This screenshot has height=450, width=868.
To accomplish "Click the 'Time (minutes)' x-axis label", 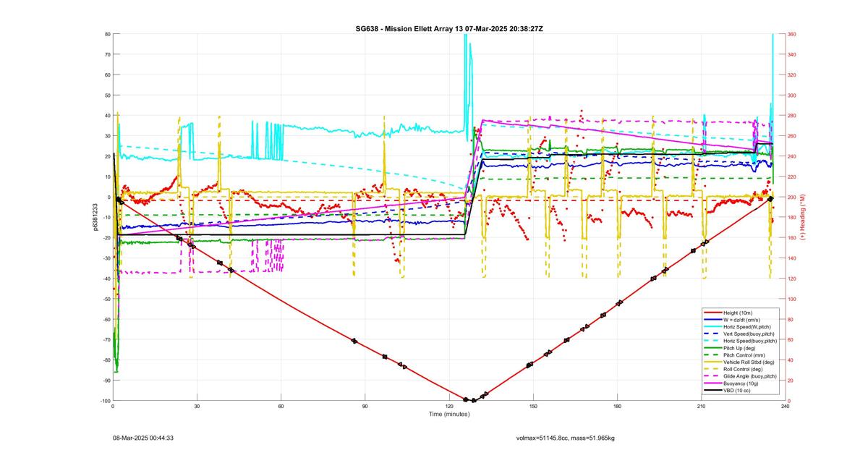I will coord(449,415).
